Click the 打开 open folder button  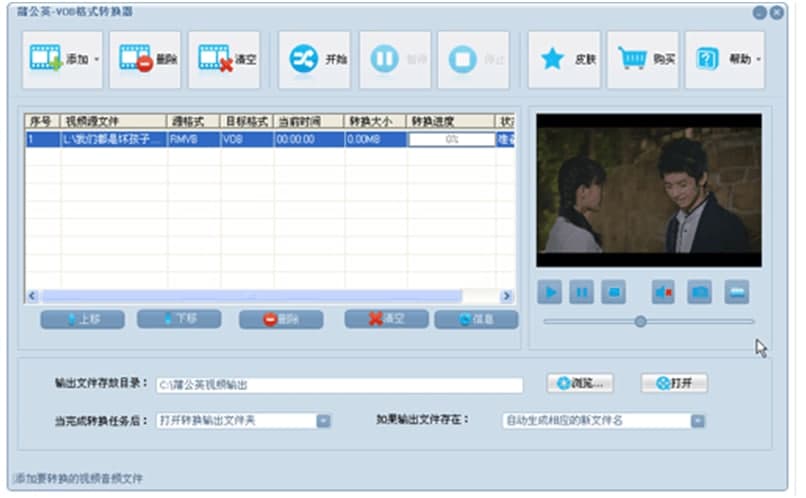[674, 383]
